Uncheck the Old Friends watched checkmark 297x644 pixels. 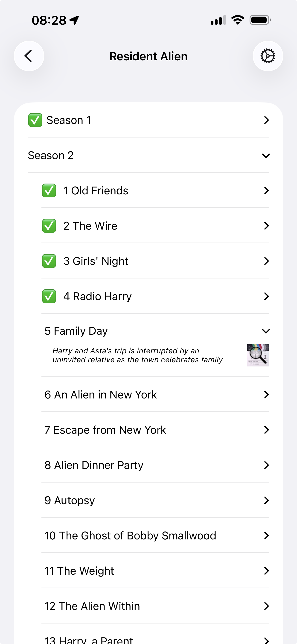(49, 190)
